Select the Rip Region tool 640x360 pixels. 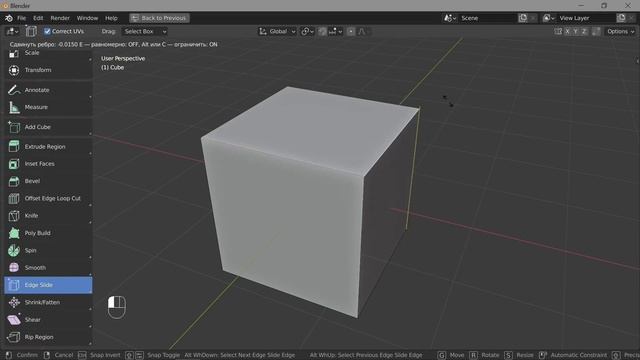click(48, 337)
